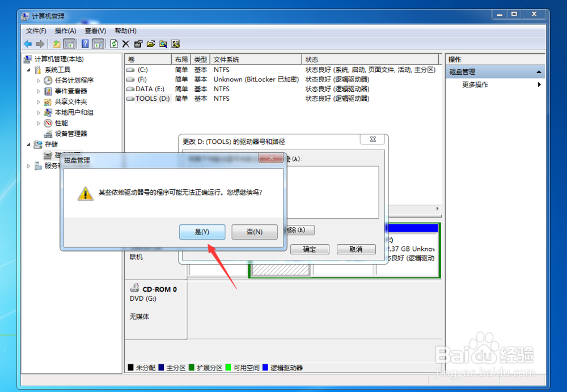This screenshot has height=392, width=567.
Task: Click the Open folder toolbar icon
Action: (x=151, y=44)
